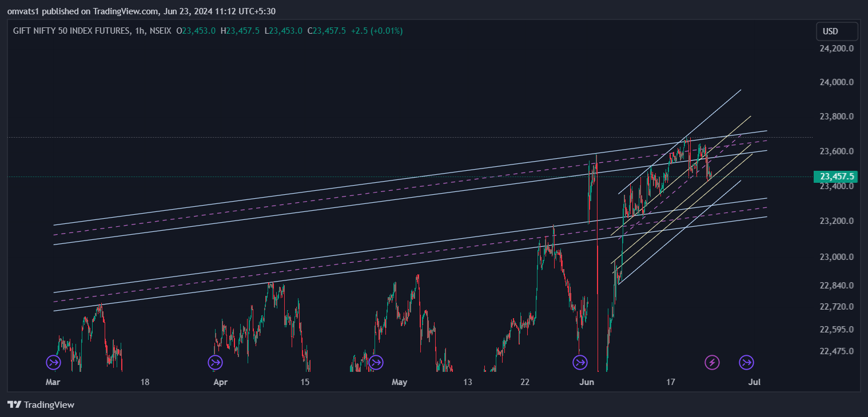Click the 17 date label on the time axis
The height and width of the screenshot is (417, 868).
(671, 382)
